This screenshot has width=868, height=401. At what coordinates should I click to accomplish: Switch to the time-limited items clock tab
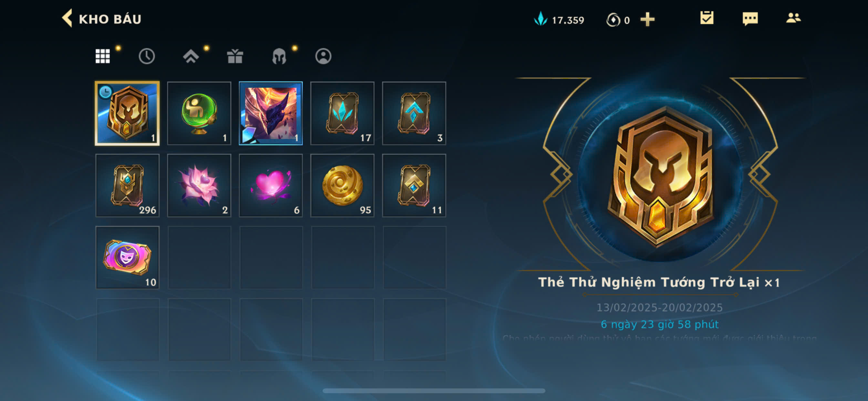[x=147, y=56]
